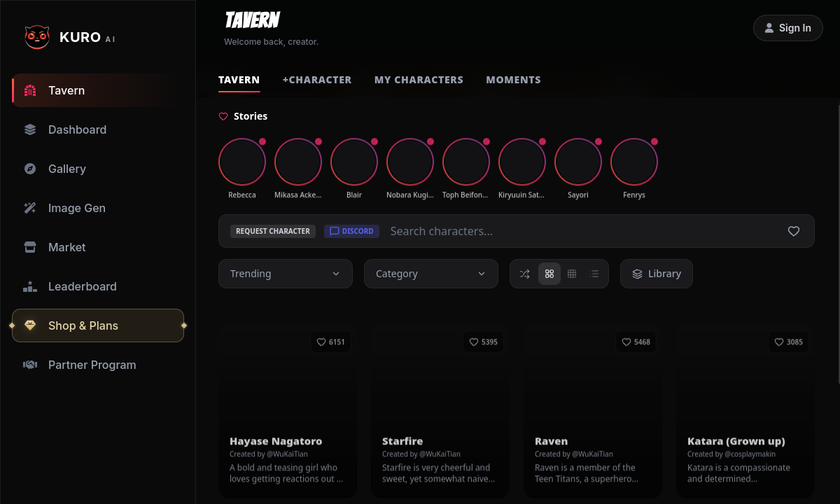Click the page vertical scrollbar

click(x=838, y=244)
